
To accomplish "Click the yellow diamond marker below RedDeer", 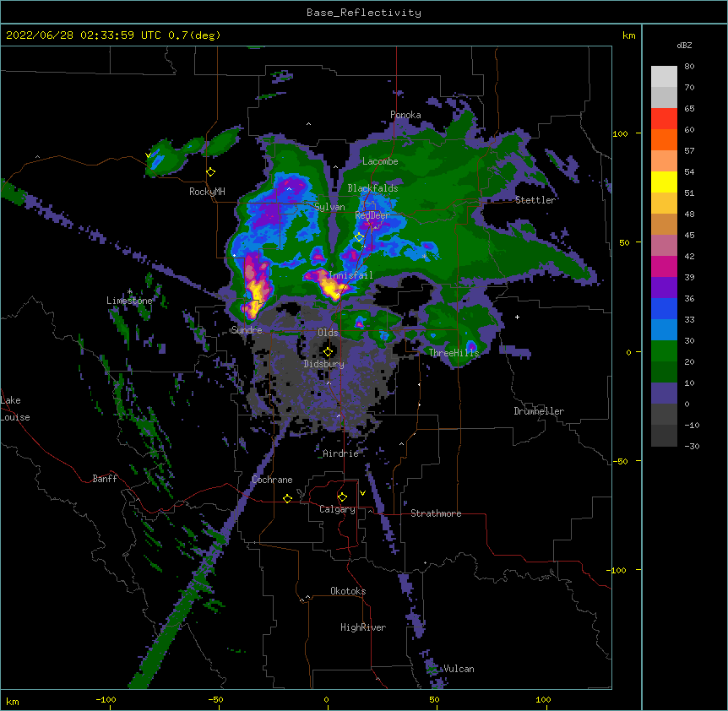I will [x=360, y=237].
